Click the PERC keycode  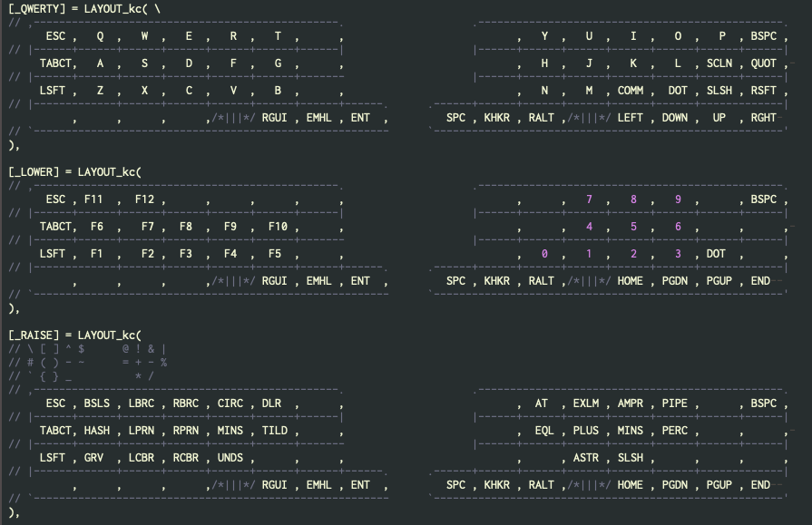675,431
